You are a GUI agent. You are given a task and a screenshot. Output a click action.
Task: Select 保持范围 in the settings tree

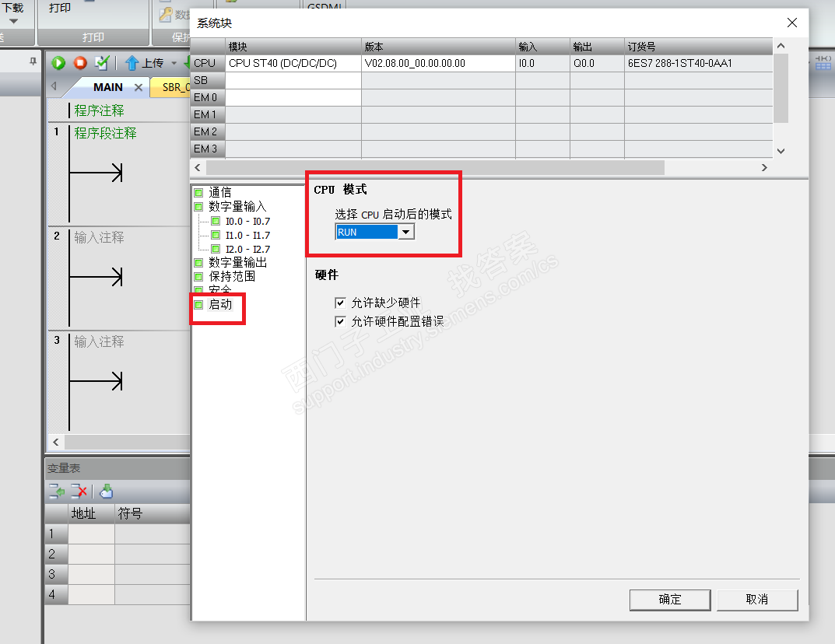[x=232, y=276]
